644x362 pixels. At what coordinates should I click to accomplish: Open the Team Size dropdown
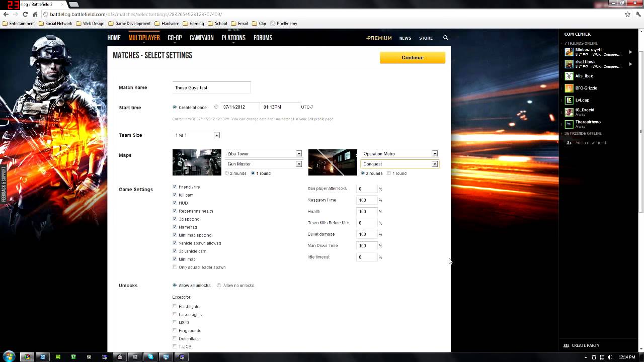196,135
